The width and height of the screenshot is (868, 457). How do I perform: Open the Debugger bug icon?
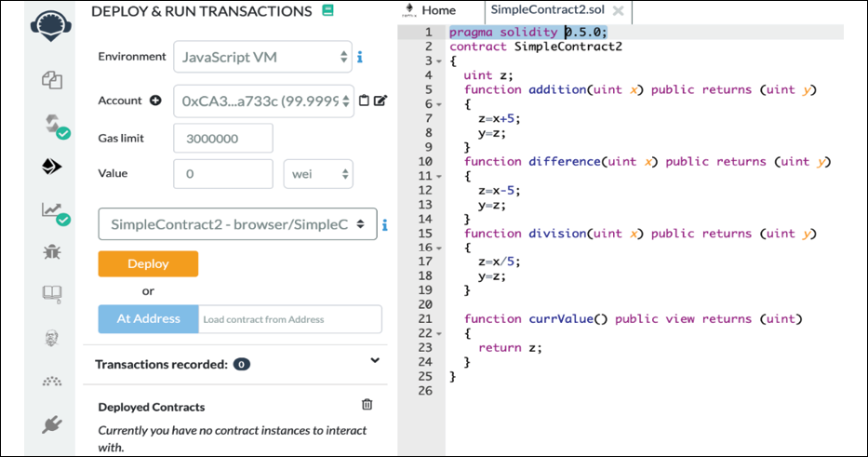pos(52,252)
